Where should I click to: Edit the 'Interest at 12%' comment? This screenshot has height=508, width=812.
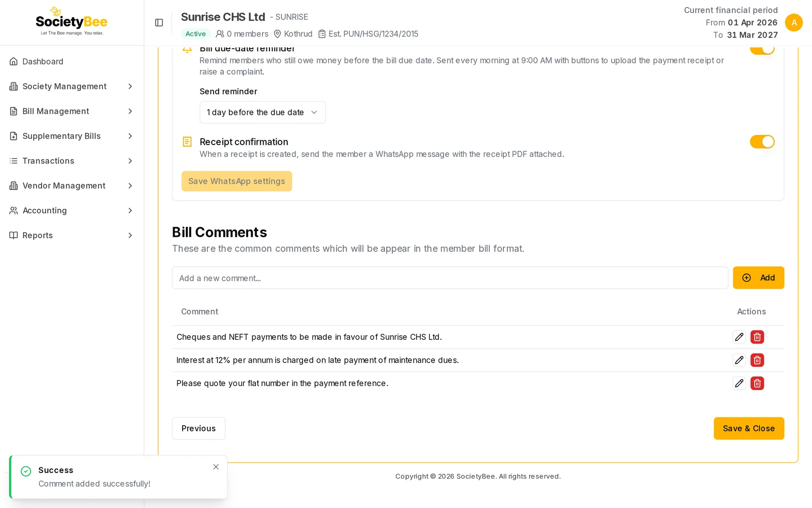coord(739,360)
